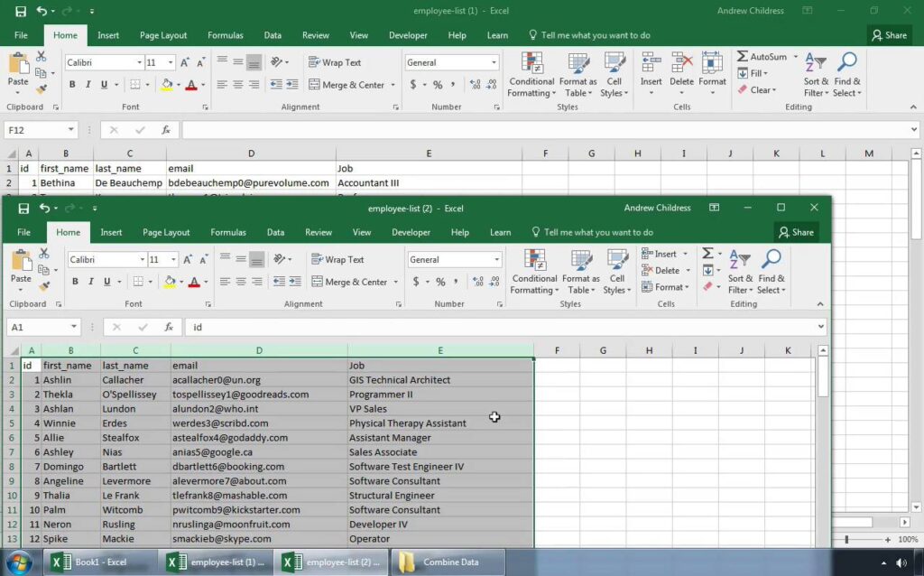
Task: Toggle italic formatting
Action: [x=89, y=282]
